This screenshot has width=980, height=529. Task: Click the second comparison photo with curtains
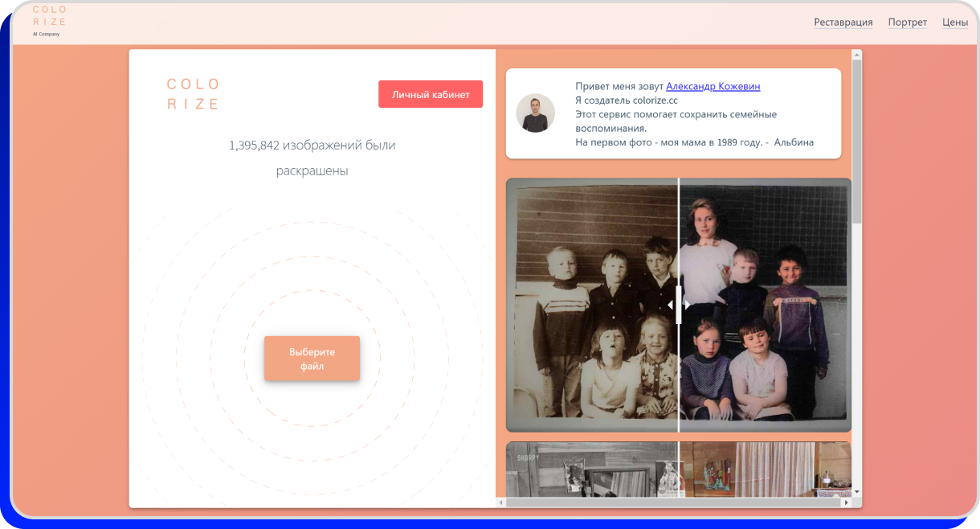[x=679, y=470]
